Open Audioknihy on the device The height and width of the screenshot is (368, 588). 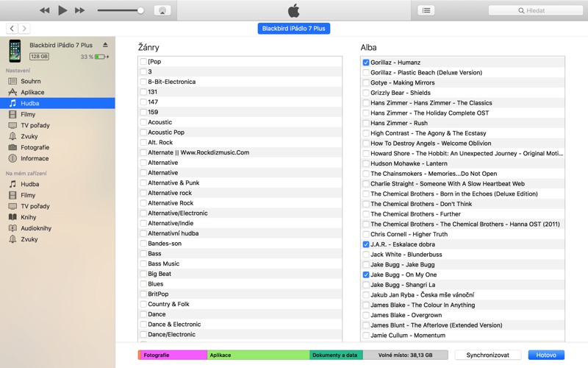point(36,228)
